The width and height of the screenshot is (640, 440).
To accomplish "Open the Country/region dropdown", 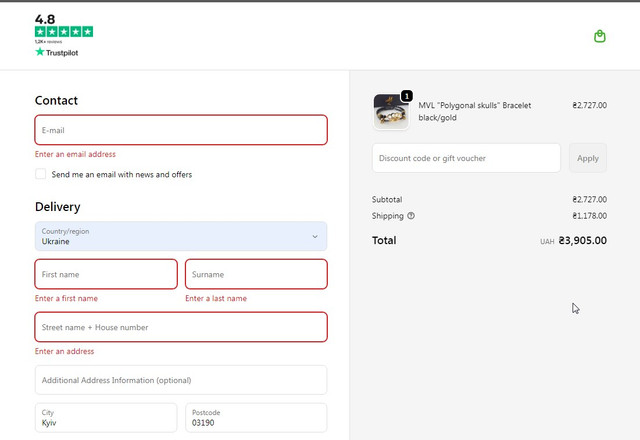I will [181, 236].
